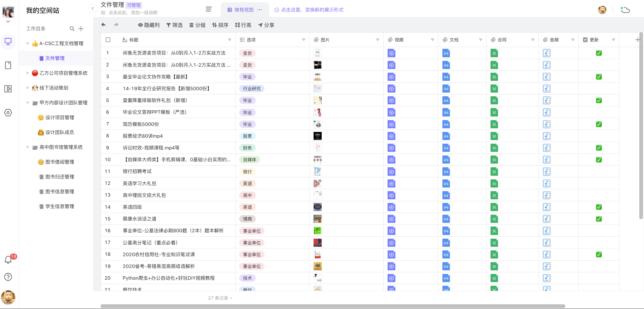Open the 维格视图 tab options menu
The height and width of the screenshot is (309, 644).
(x=260, y=10)
